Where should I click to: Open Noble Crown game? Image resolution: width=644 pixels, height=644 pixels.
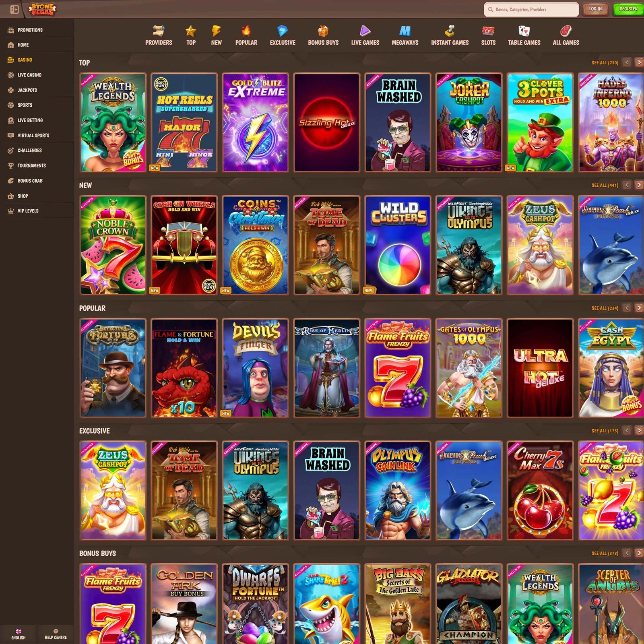[x=113, y=246]
